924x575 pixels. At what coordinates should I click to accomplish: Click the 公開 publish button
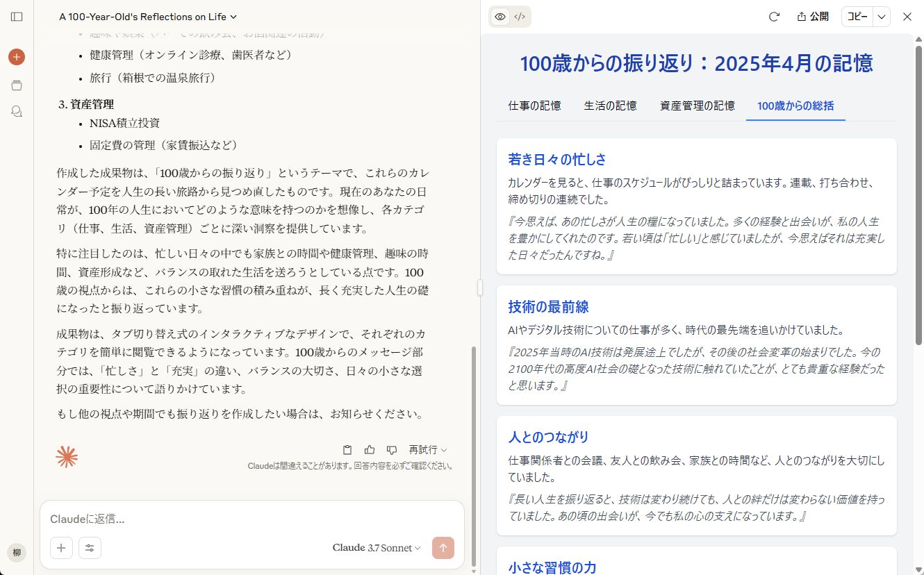(x=813, y=17)
